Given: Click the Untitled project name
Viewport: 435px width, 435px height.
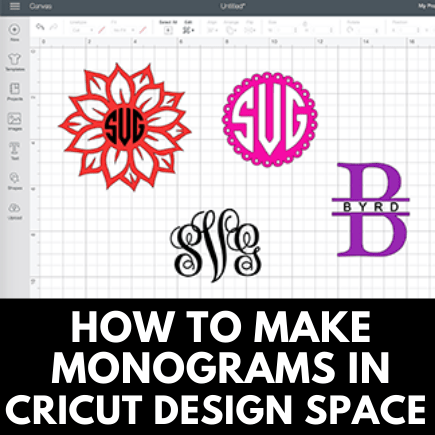Looking at the screenshot, I should (x=233, y=6).
